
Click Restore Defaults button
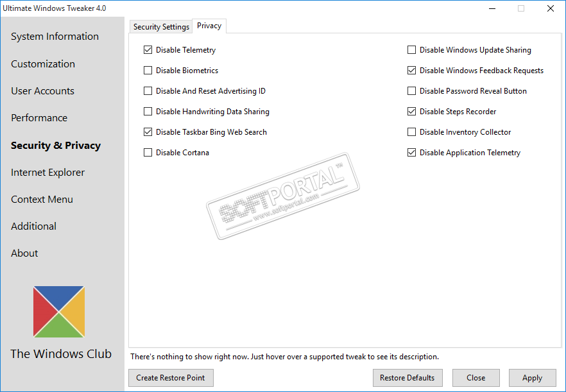click(407, 378)
